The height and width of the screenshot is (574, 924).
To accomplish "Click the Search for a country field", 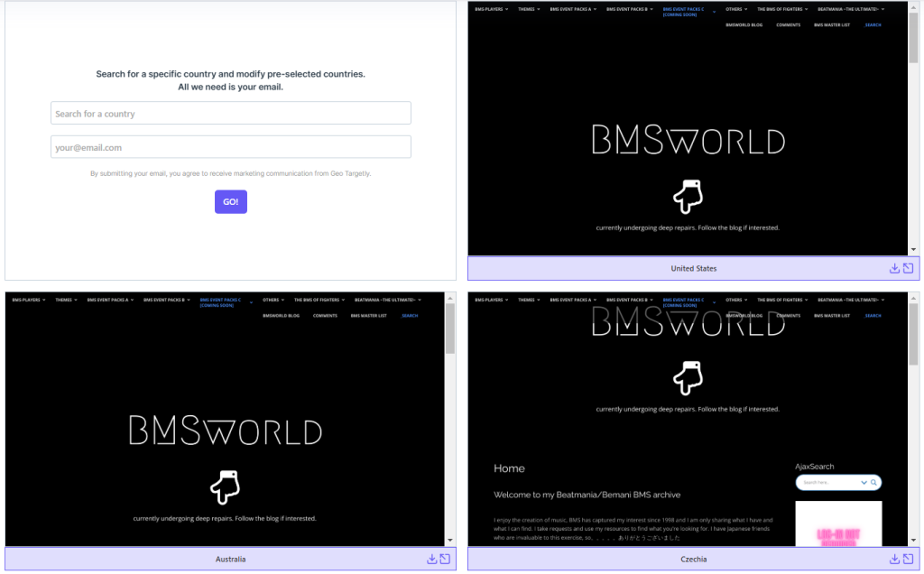I will pos(230,113).
